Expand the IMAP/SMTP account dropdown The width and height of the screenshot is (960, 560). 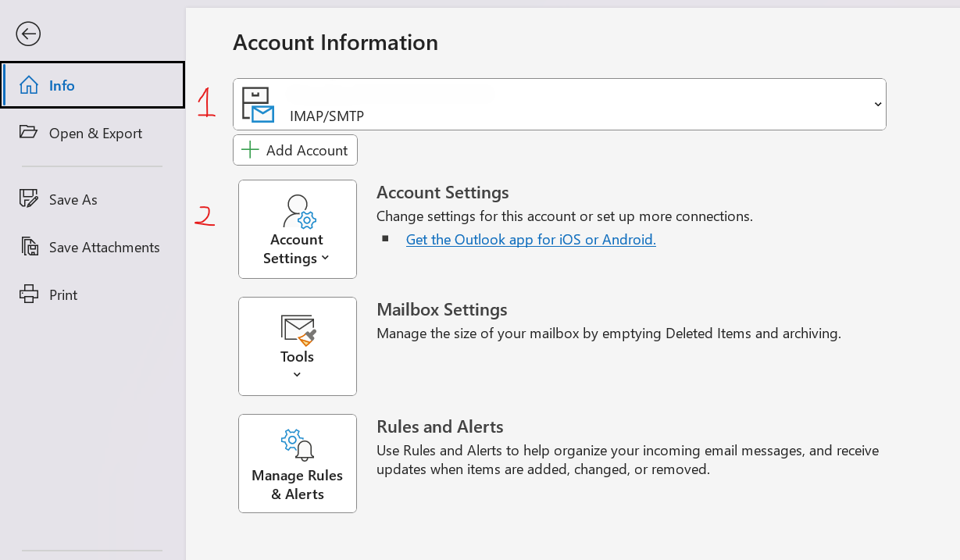pyautogui.click(x=559, y=104)
